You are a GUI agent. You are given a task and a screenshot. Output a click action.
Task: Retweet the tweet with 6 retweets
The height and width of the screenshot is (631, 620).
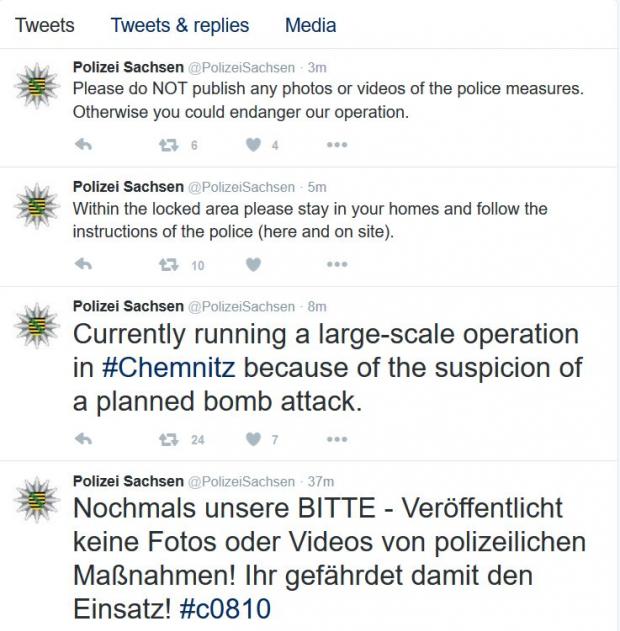[169, 145]
